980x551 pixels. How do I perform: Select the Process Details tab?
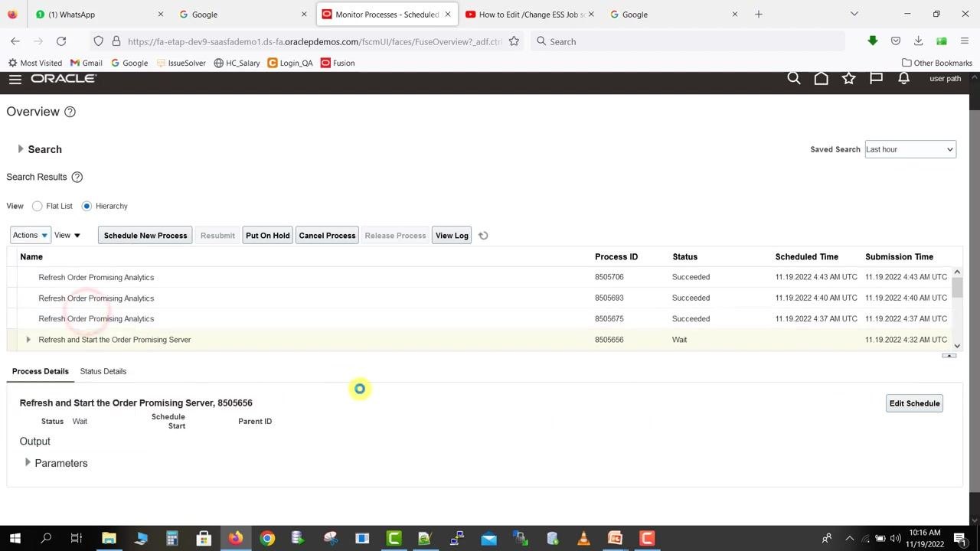(41, 371)
